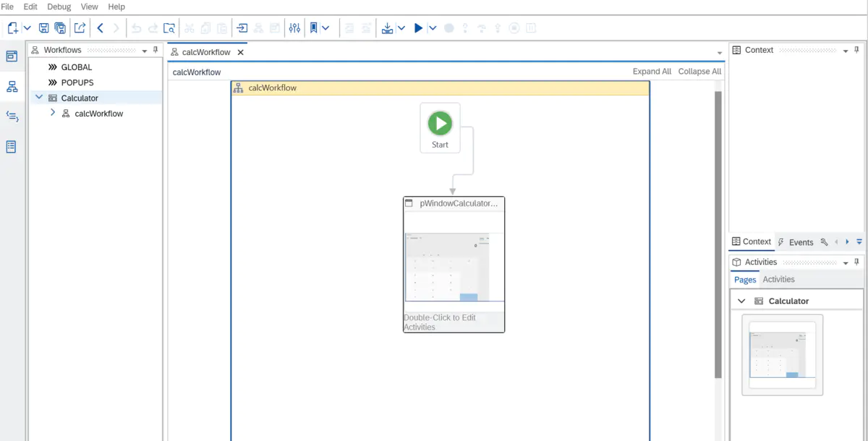Open the Build dropdown arrow
Image resolution: width=868 pixels, height=441 pixels.
pyautogui.click(x=401, y=28)
